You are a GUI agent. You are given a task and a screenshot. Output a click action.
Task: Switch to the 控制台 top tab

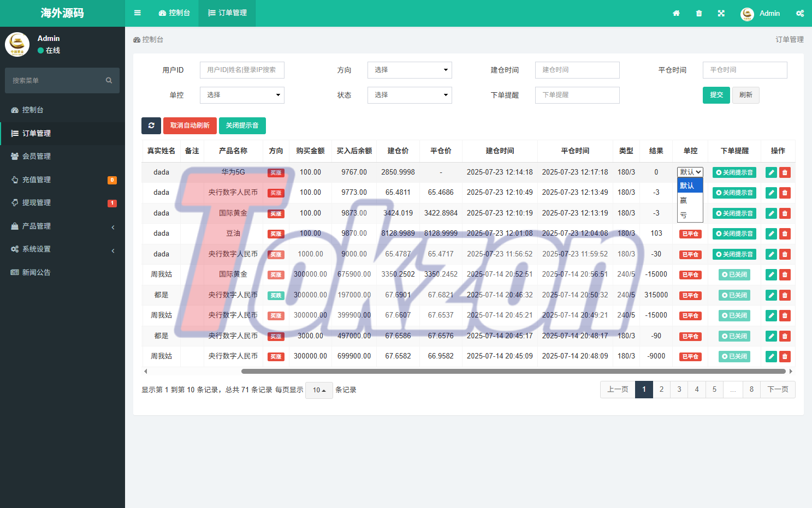coord(175,13)
